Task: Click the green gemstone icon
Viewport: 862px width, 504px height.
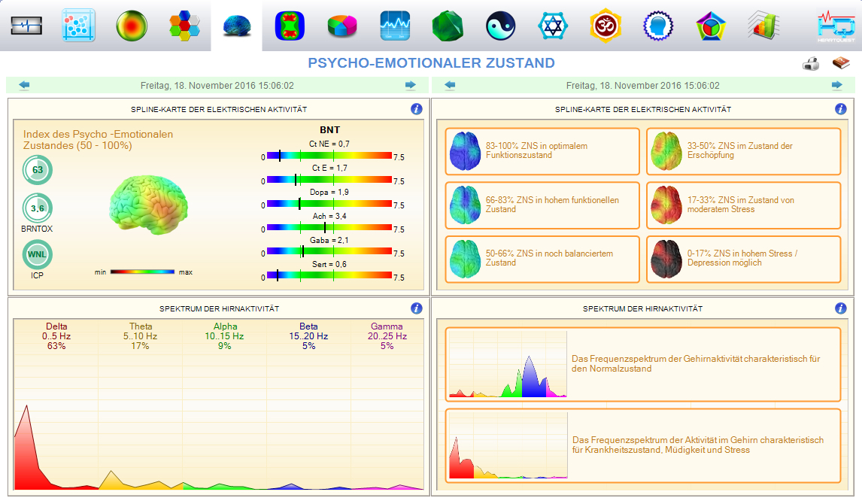Action: click(447, 26)
